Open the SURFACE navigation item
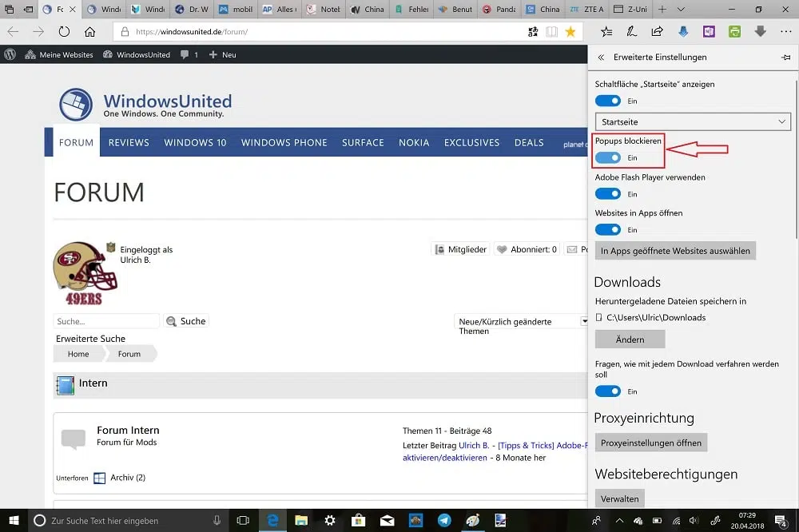The width and height of the screenshot is (799, 532). [x=363, y=143]
